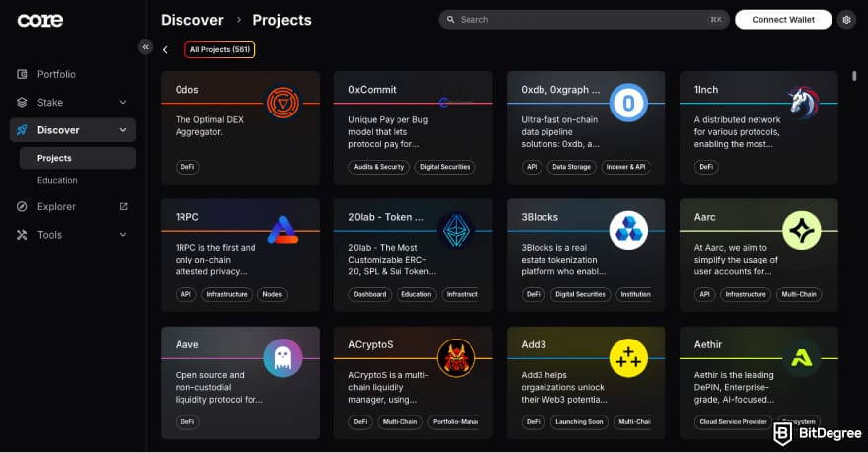Viewport: 868px width, 453px height.
Task: Click Launching Soon tag on Add3 card
Action: [579, 422]
